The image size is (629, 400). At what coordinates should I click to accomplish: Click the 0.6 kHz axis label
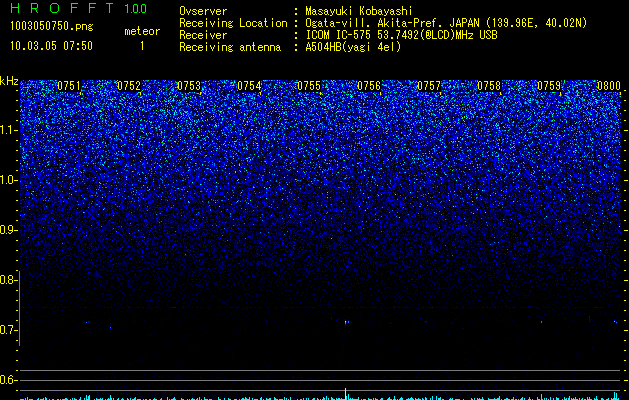[x=8, y=380]
